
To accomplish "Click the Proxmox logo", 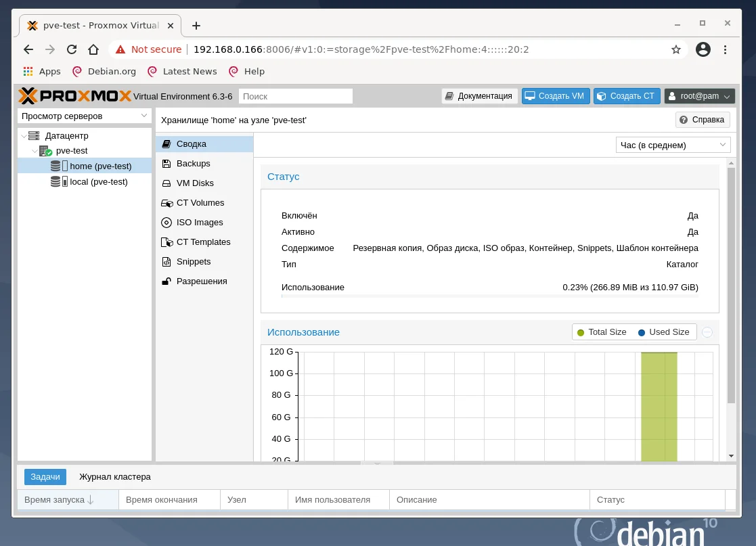I will [x=74, y=96].
